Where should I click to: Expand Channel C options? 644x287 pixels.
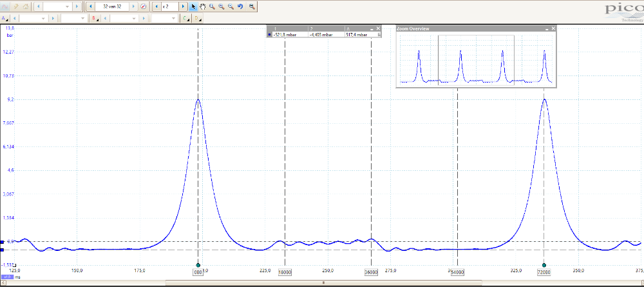(x=185, y=19)
